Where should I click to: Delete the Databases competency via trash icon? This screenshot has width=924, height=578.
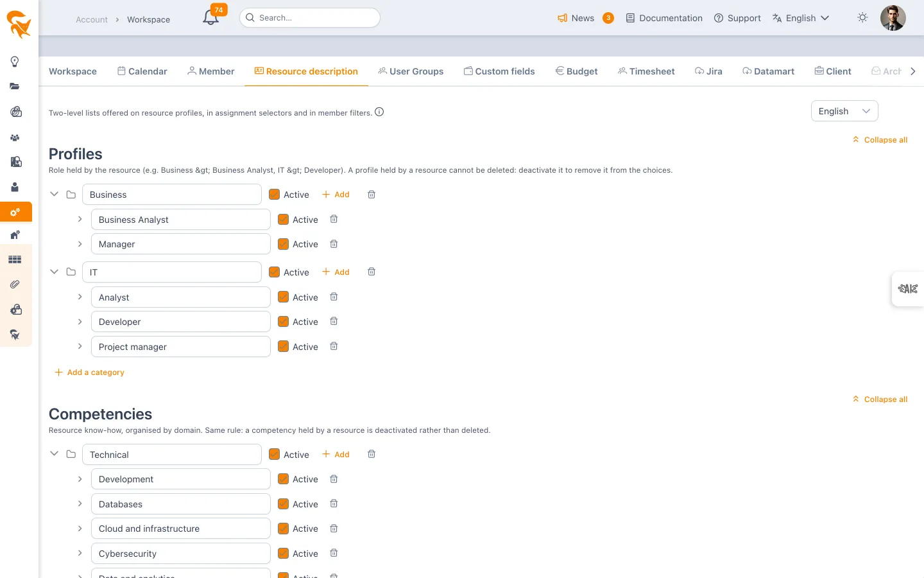[334, 504]
